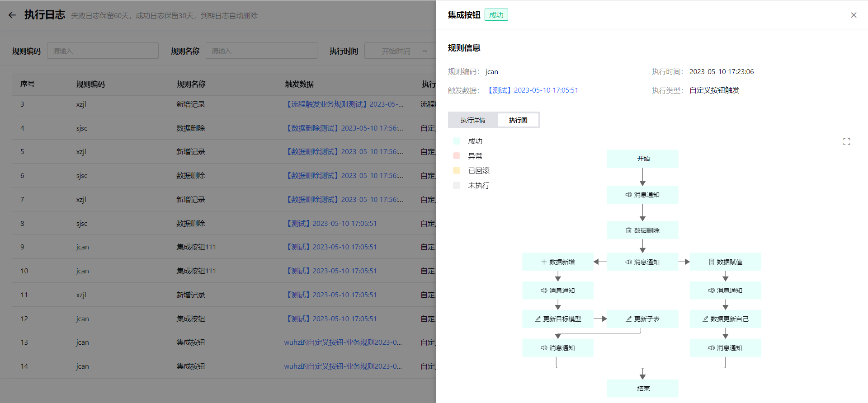This screenshot has width=868, height=403.
Task: Click the 消息通知 node between 数据新增 and 数据赋值
Action: (x=642, y=262)
